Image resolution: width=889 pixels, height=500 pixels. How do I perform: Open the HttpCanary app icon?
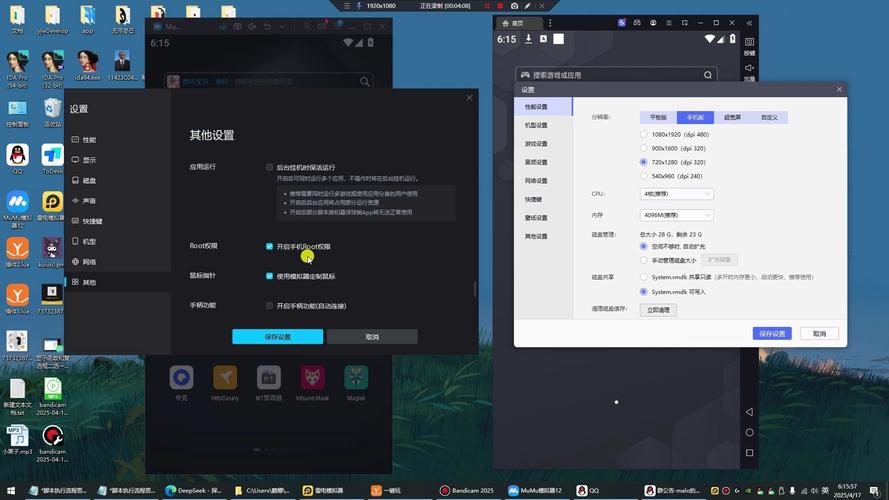(225, 378)
